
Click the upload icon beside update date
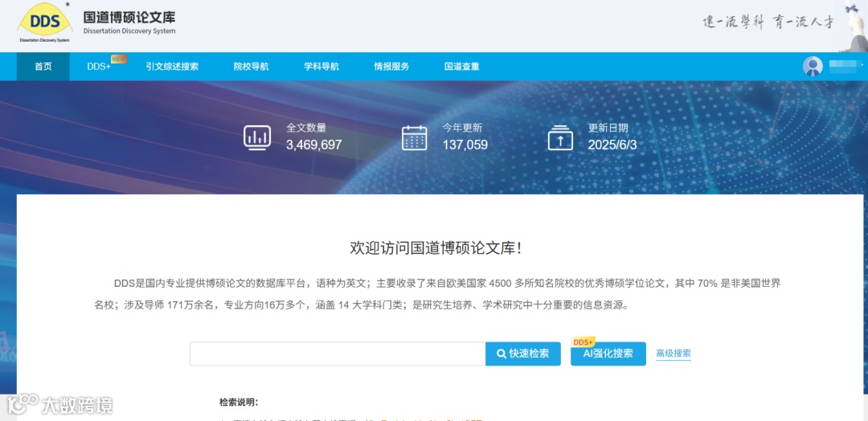click(x=560, y=137)
